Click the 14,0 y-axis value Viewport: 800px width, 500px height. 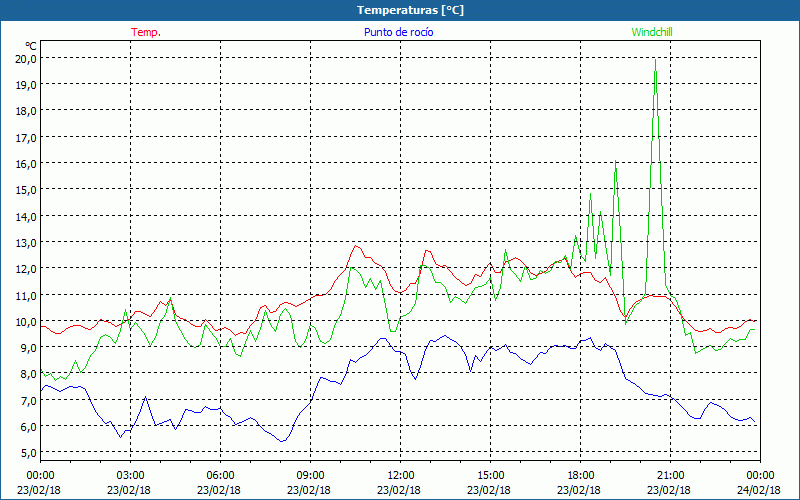tap(27, 216)
